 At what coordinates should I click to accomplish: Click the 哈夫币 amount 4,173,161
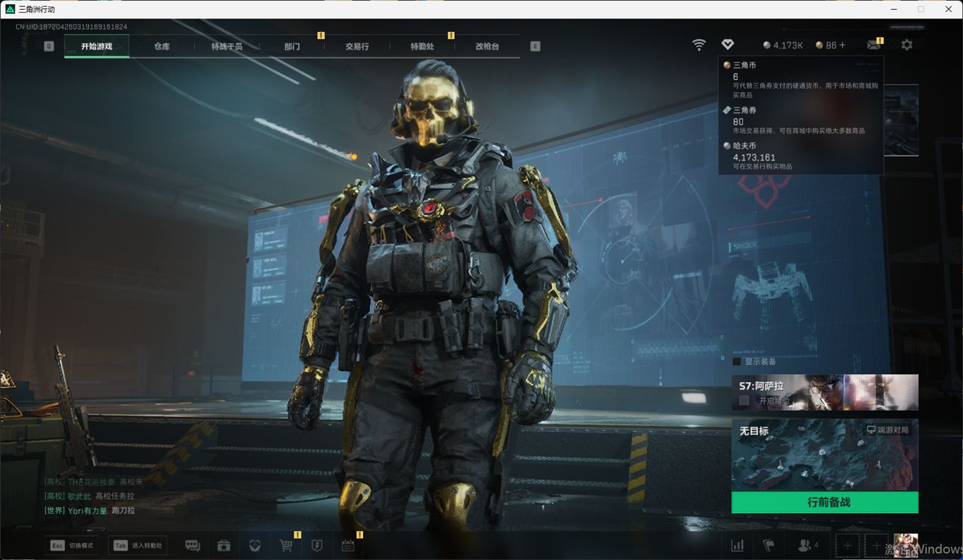click(x=754, y=158)
